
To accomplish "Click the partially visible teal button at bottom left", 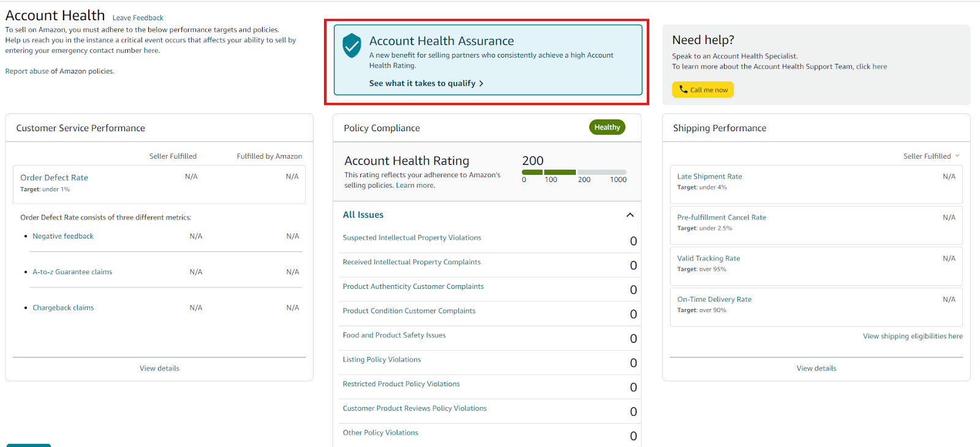I will point(29,445).
